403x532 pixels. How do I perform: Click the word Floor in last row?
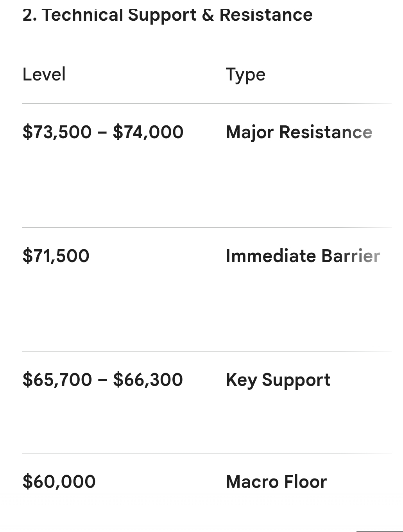tap(305, 482)
